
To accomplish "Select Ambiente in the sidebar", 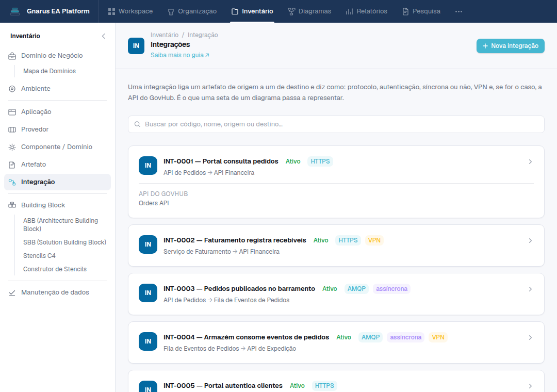I will [x=58, y=89].
